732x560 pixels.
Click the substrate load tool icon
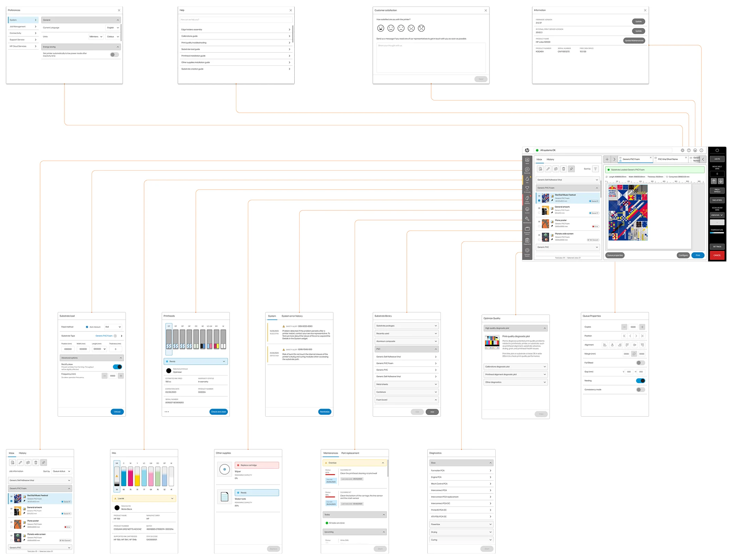526,171
